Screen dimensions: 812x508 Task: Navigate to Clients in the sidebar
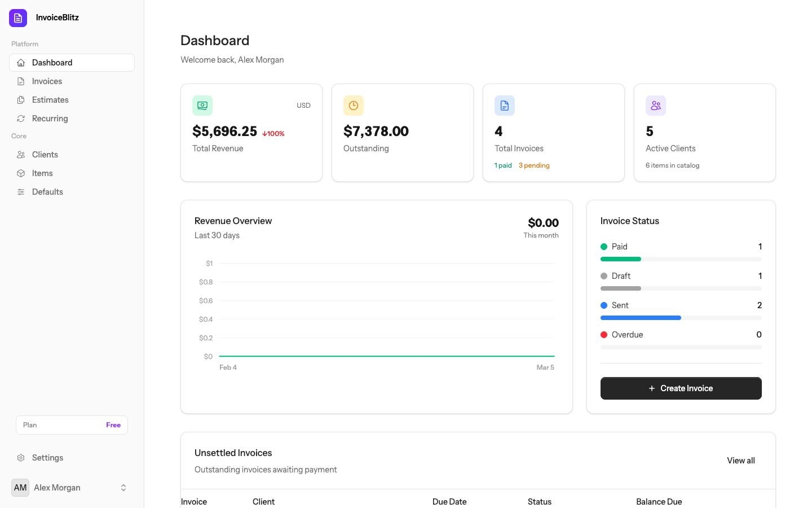pyautogui.click(x=45, y=154)
